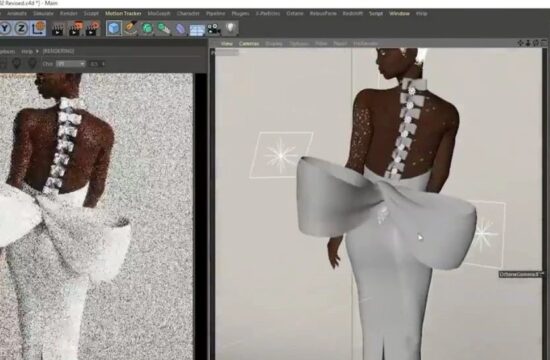Select the left area light in viewport

tap(281, 155)
